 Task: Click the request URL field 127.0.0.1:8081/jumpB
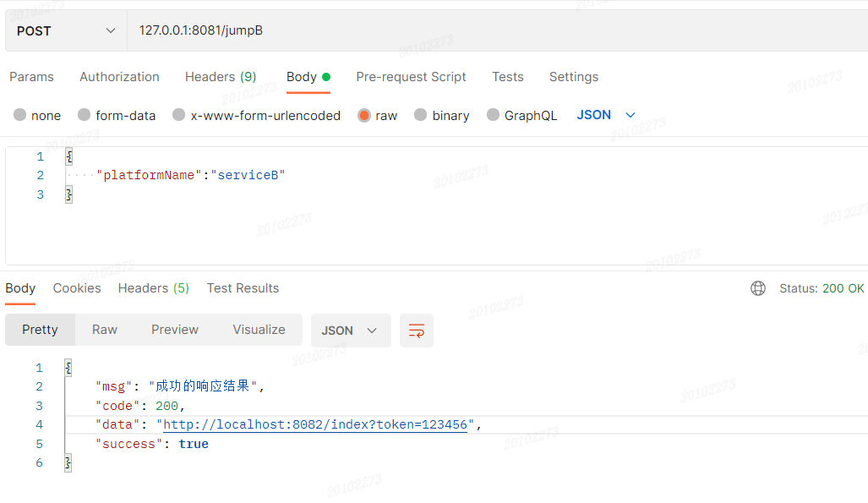[x=497, y=30]
